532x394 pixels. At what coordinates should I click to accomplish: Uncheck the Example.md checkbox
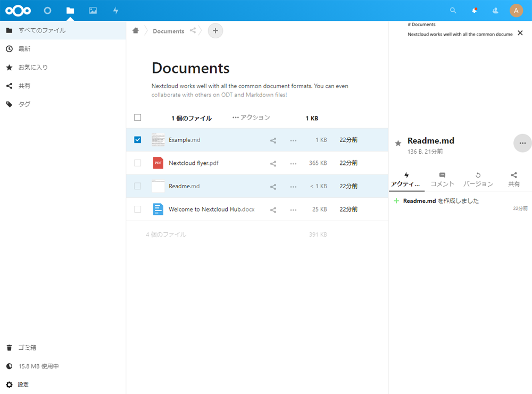(137, 140)
